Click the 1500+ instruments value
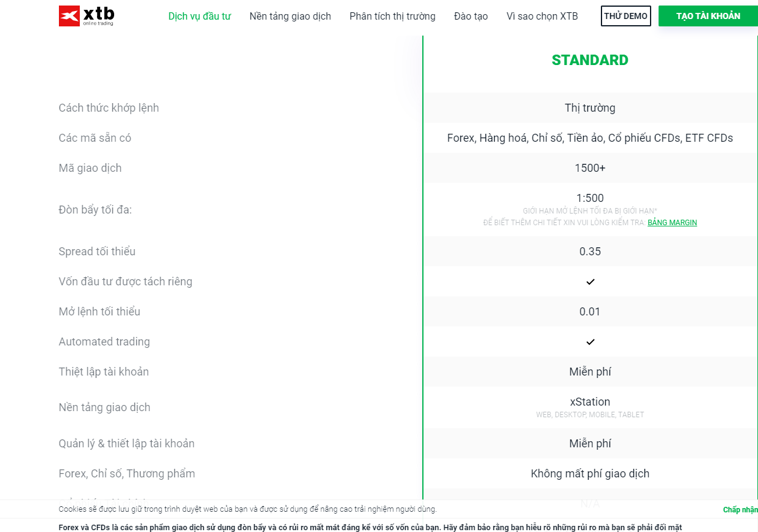758x532 pixels. pos(590,168)
